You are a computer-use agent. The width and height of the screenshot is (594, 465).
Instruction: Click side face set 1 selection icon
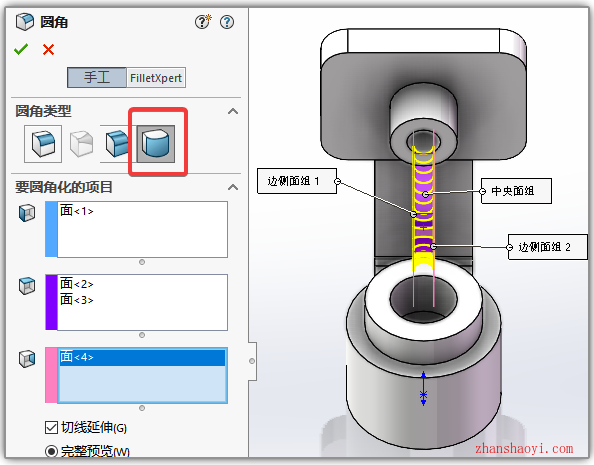pyautogui.click(x=27, y=213)
